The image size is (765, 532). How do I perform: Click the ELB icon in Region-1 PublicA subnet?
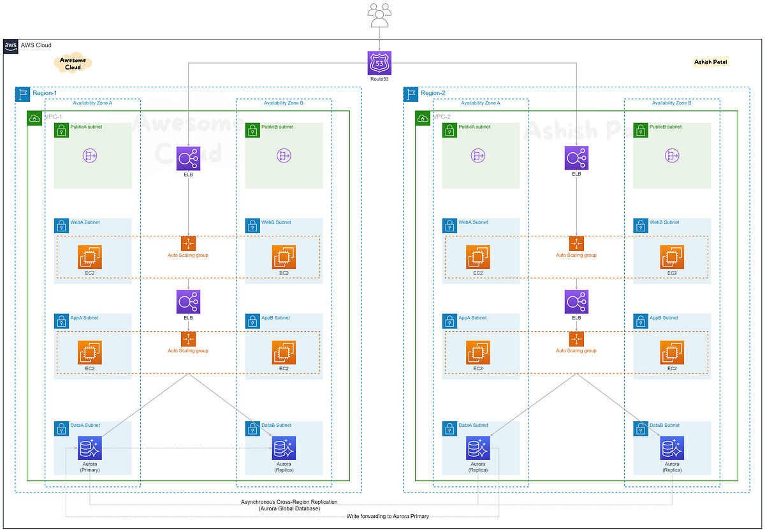[x=187, y=158]
